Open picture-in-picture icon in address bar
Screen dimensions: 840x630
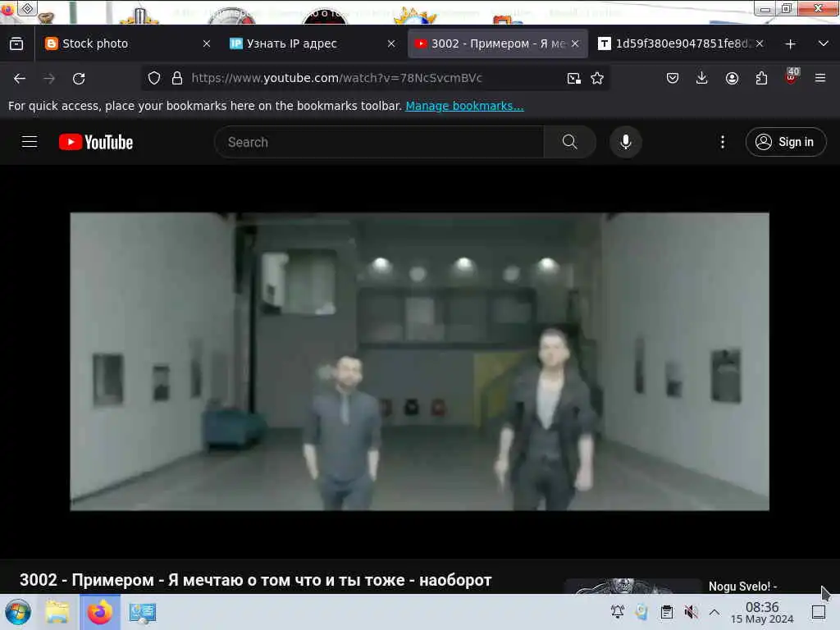pyautogui.click(x=573, y=79)
